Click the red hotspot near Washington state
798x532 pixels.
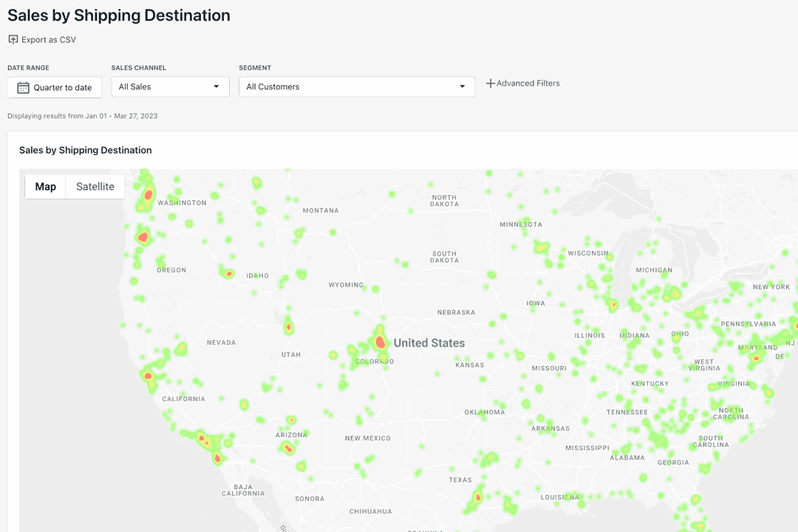(x=149, y=194)
